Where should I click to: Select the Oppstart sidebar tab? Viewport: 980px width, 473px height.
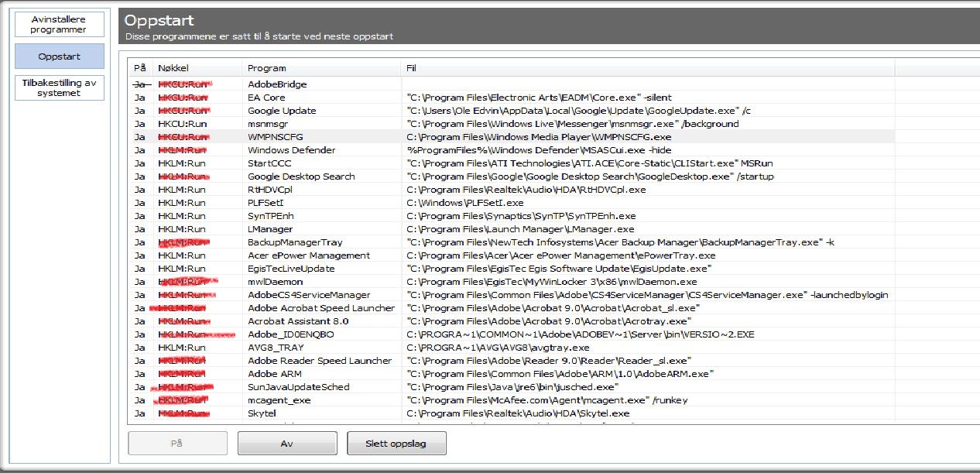point(59,57)
